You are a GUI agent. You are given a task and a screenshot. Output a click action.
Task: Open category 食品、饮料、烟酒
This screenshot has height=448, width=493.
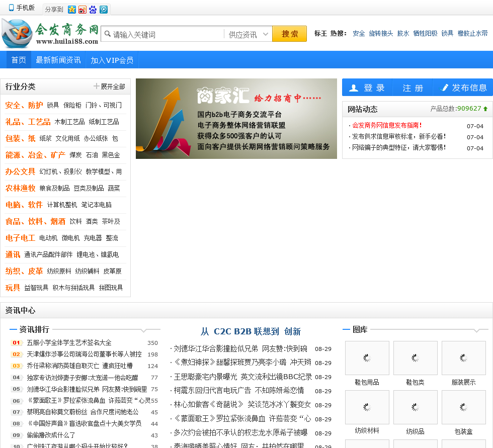(x=35, y=222)
